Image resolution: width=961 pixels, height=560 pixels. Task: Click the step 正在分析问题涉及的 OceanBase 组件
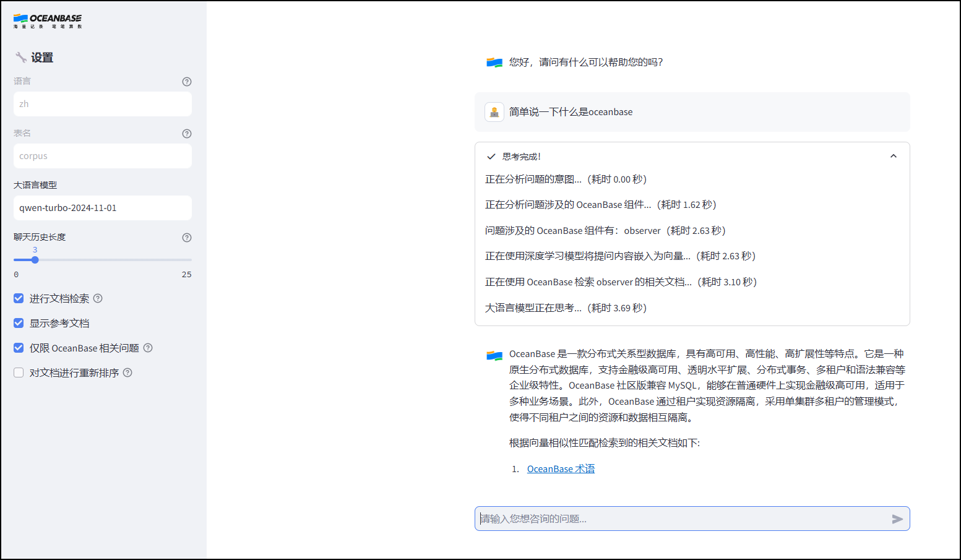click(600, 205)
